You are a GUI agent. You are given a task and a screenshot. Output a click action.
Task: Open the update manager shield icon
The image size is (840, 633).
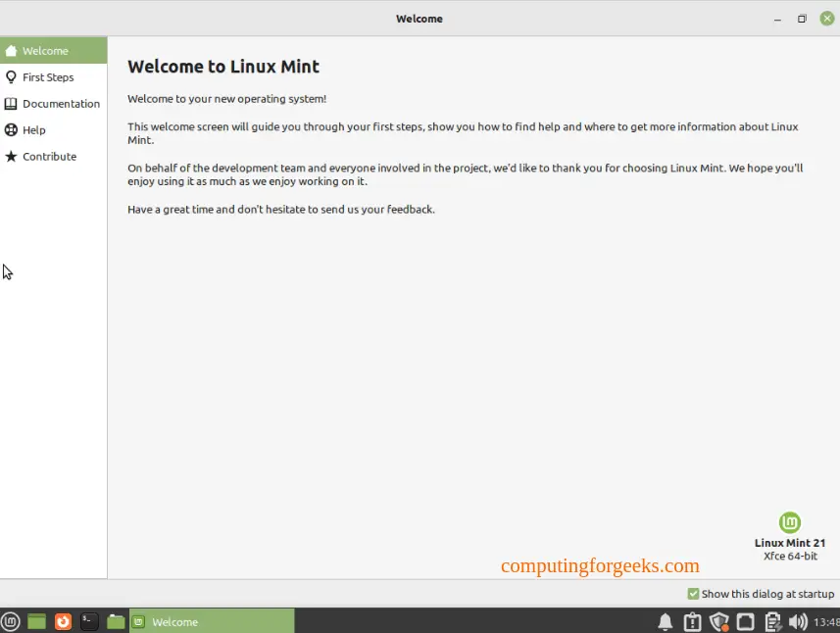click(x=718, y=622)
